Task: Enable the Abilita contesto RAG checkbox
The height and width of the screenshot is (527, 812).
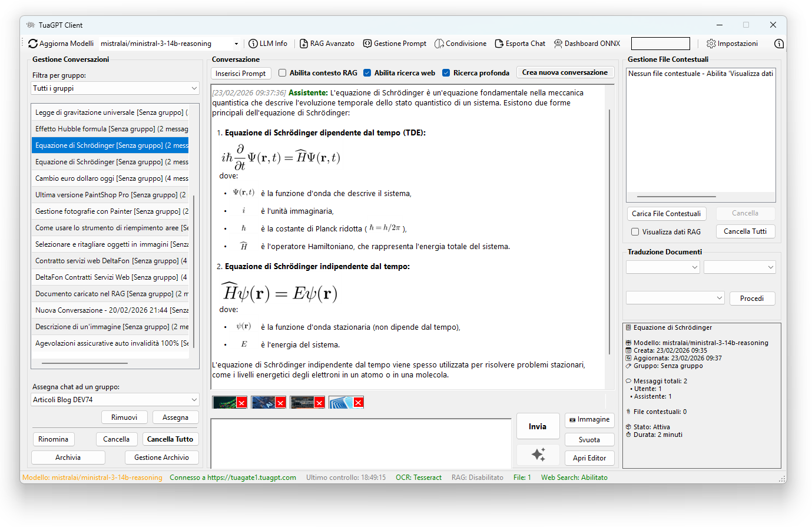Action: 283,73
